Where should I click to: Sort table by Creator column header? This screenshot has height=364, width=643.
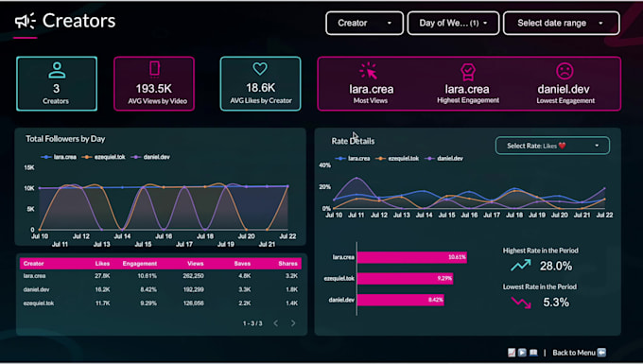coord(34,264)
